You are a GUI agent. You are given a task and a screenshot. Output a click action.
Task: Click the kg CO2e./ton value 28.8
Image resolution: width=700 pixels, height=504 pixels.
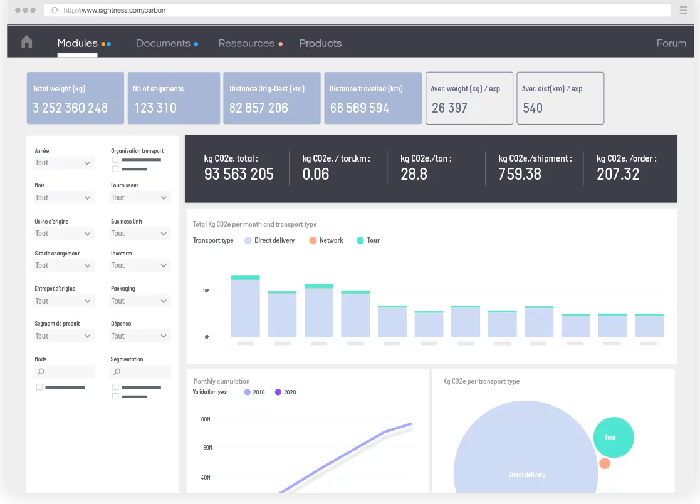[x=414, y=174]
